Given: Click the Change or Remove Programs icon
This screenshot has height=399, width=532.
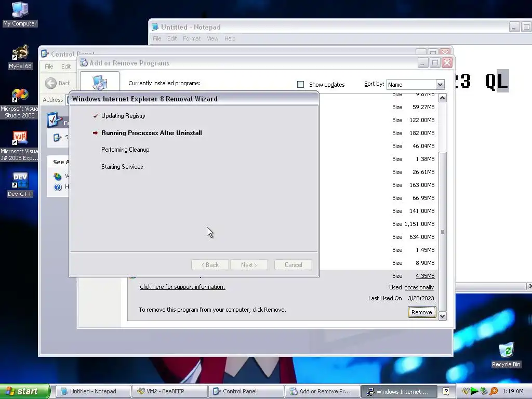Looking at the screenshot, I should [x=100, y=83].
